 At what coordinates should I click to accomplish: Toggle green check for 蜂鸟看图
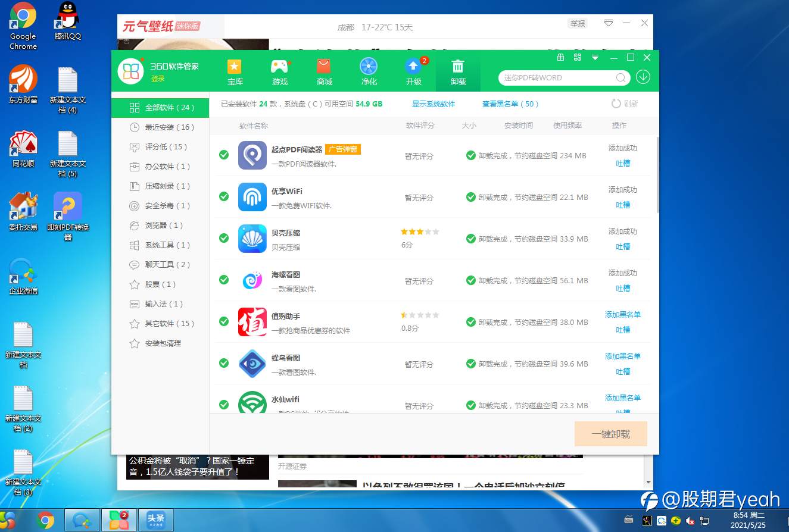224,363
